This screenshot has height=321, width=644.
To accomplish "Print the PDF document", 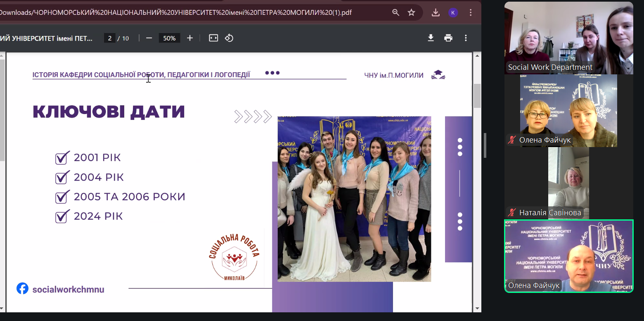I will point(448,38).
